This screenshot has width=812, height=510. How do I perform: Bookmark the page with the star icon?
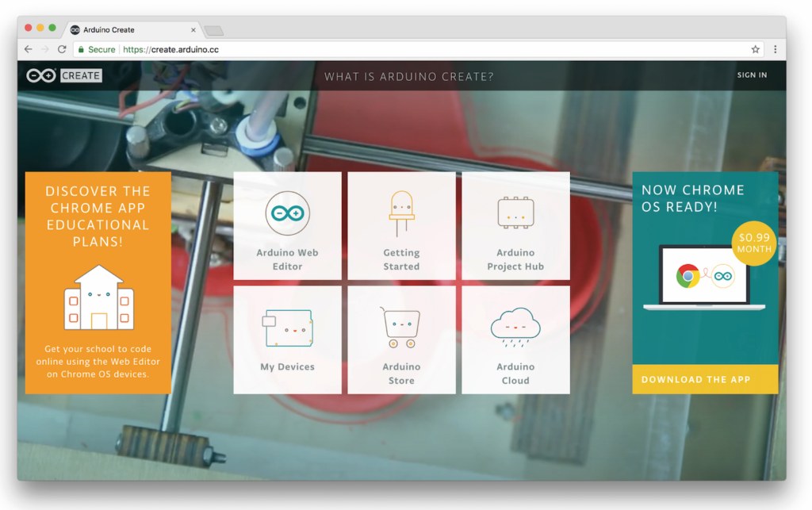756,49
